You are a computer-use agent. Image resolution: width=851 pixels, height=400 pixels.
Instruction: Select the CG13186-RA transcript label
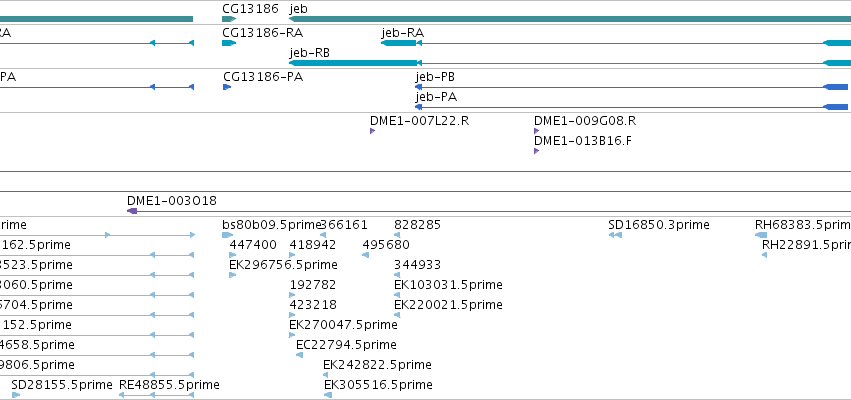[x=263, y=33]
